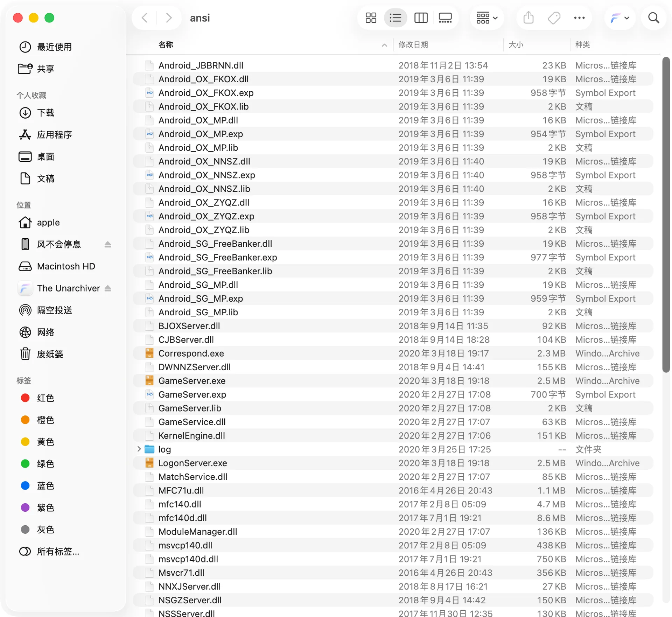Image resolution: width=672 pixels, height=617 pixels.
Task: Click the search magnifier icon
Action: (x=653, y=18)
